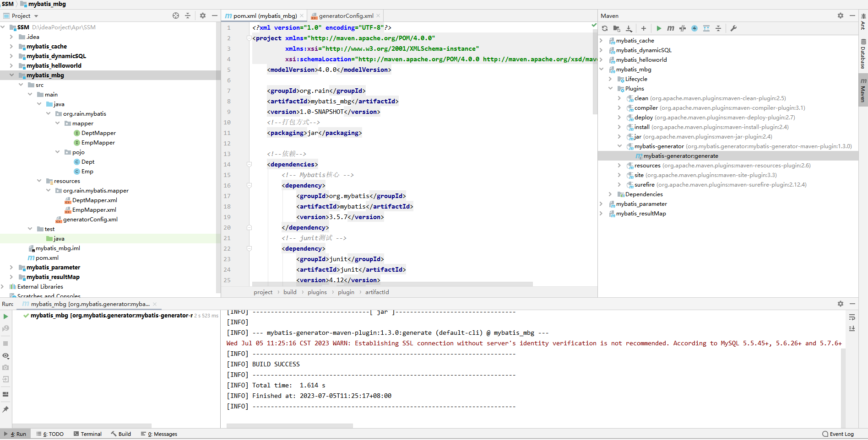Open the 6: TODO tool window

50,434
